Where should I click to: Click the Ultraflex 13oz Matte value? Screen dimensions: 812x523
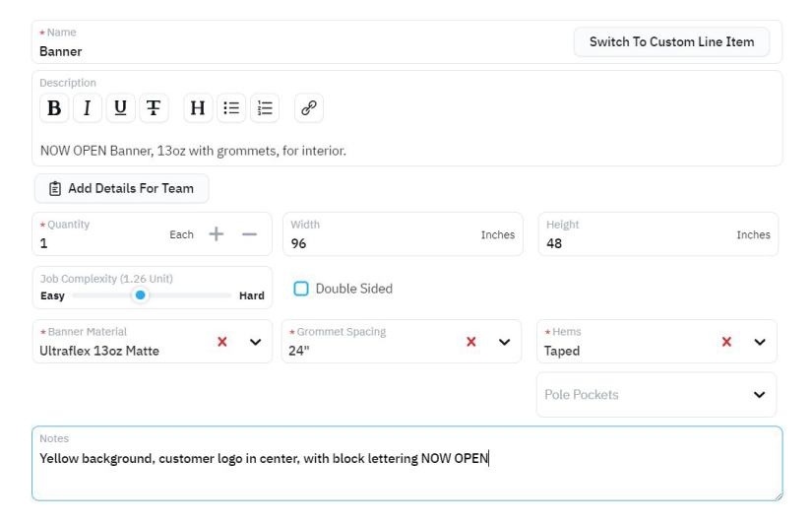(99, 351)
